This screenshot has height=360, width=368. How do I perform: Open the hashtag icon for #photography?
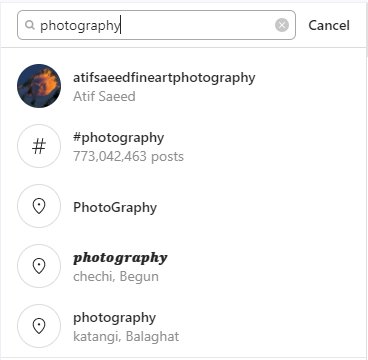[39, 146]
